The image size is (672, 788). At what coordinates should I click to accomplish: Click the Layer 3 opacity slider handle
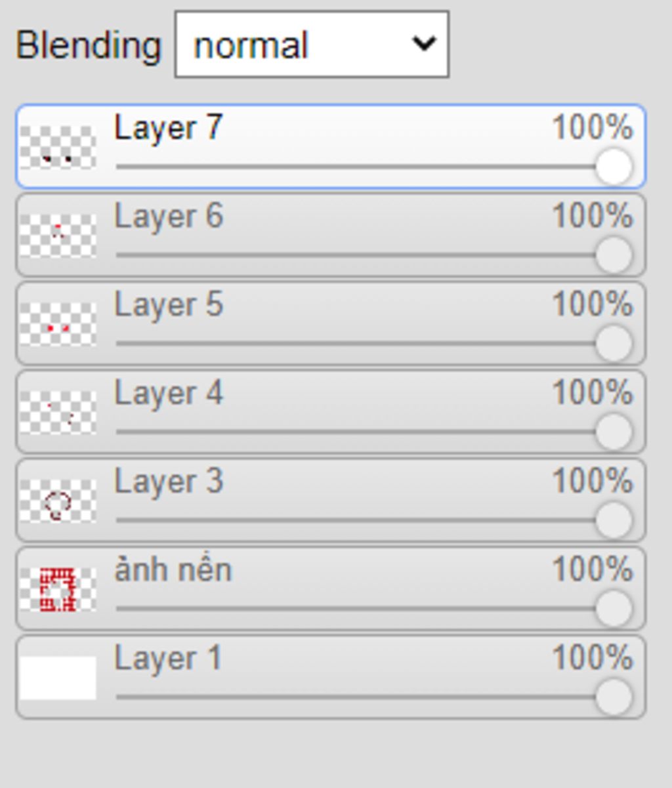click(x=614, y=520)
